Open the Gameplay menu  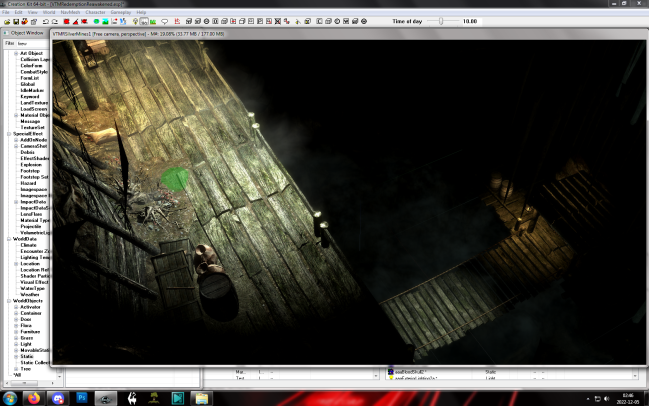[120, 12]
